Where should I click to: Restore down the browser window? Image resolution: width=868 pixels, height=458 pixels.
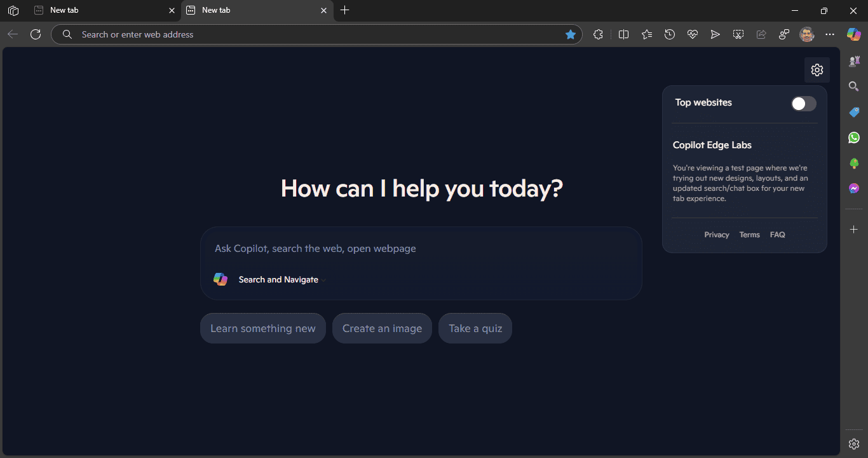824,10
